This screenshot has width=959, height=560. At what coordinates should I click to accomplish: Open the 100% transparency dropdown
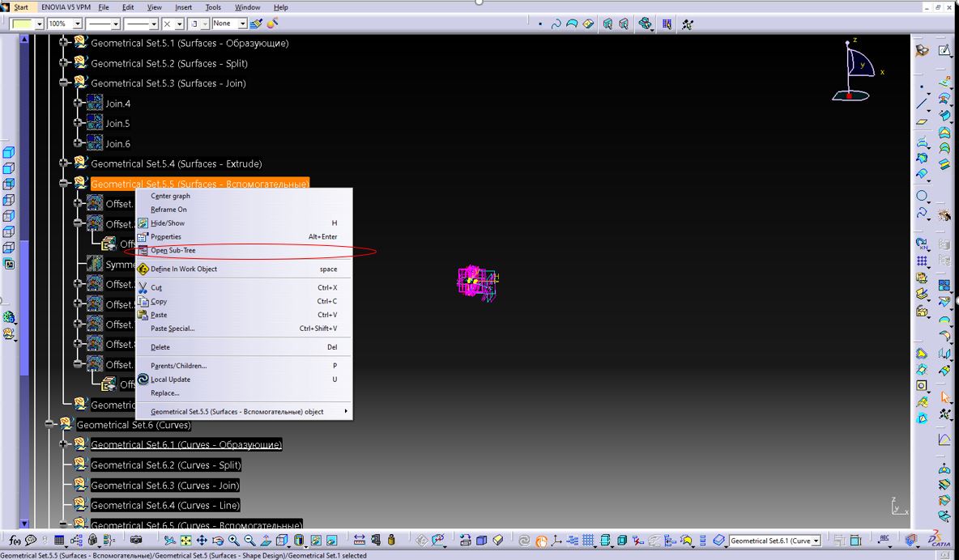pos(77,23)
